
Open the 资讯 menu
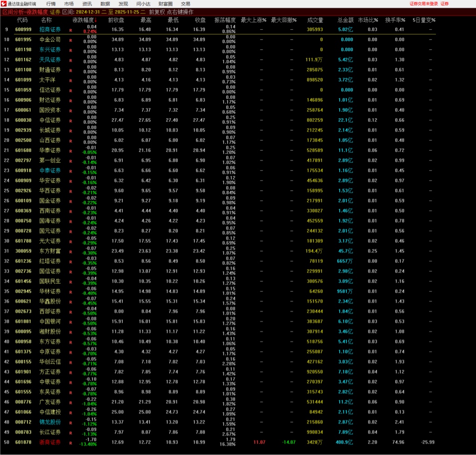click(x=87, y=4)
